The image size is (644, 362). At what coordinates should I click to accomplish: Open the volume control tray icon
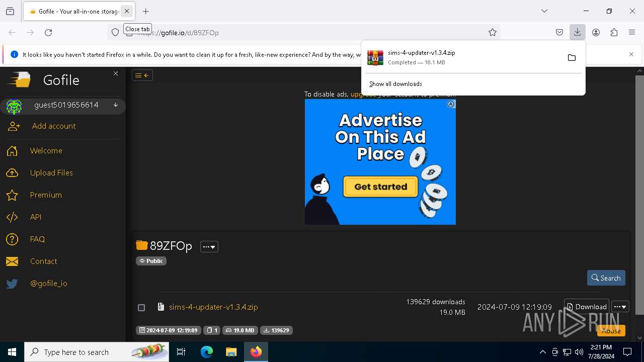pyautogui.click(x=579, y=352)
